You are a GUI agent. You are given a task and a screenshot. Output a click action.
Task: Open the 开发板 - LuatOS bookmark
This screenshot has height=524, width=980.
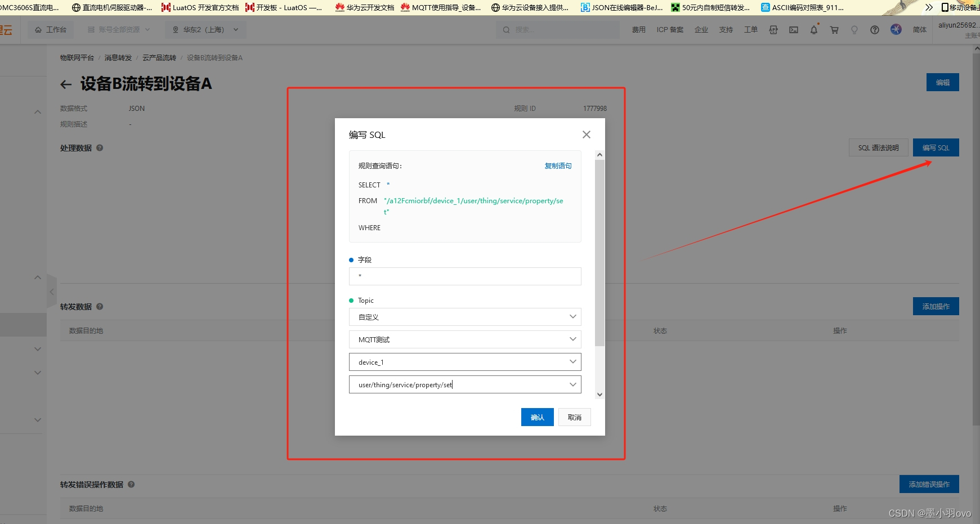tap(284, 7)
